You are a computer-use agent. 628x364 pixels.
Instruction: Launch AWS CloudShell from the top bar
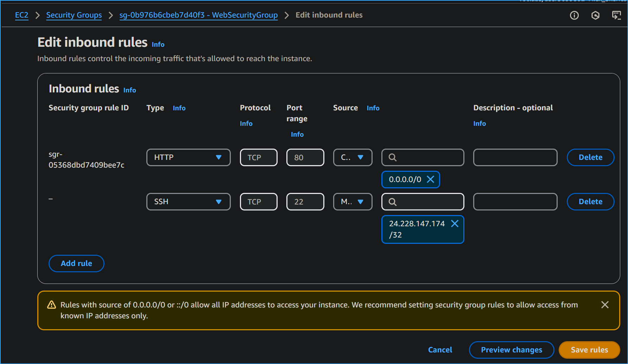coord(616,15)
